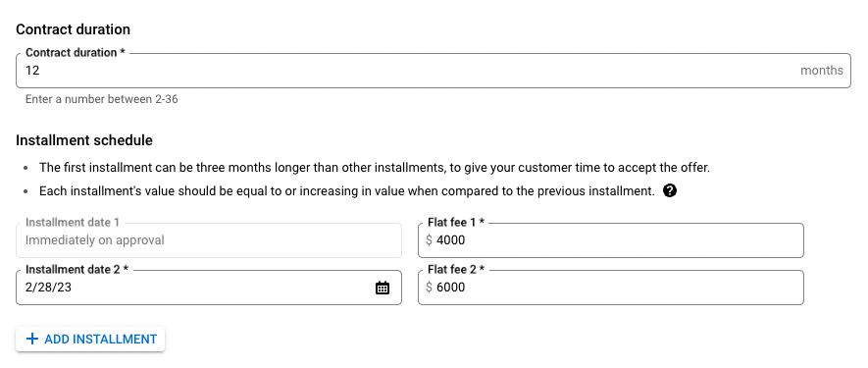
Task: Open the calendar picker for Installment date 2
Action: click(x=382, y=288)
